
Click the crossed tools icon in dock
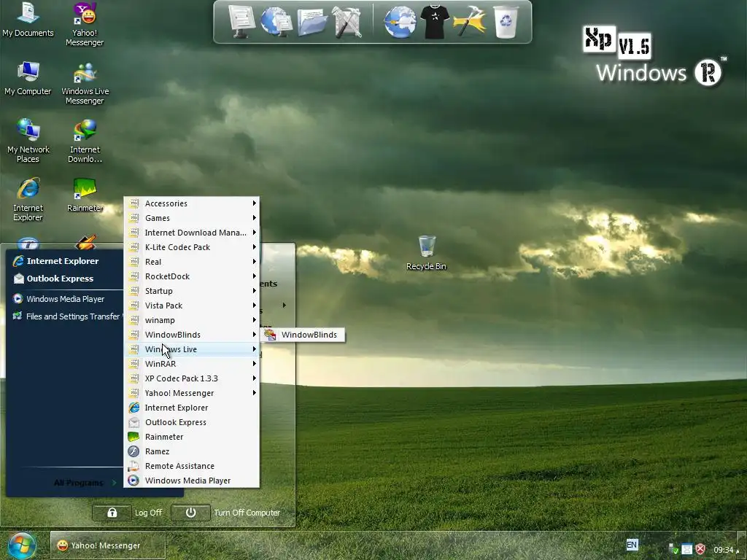(347, 22)
